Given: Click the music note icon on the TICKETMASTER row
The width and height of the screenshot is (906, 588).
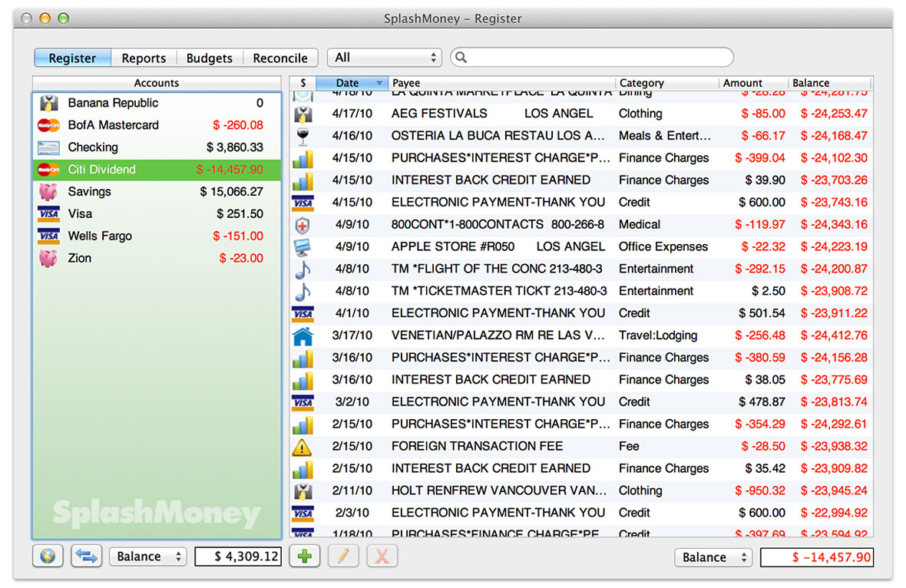Looking at the screenshot, I should (x=303, y=291).
